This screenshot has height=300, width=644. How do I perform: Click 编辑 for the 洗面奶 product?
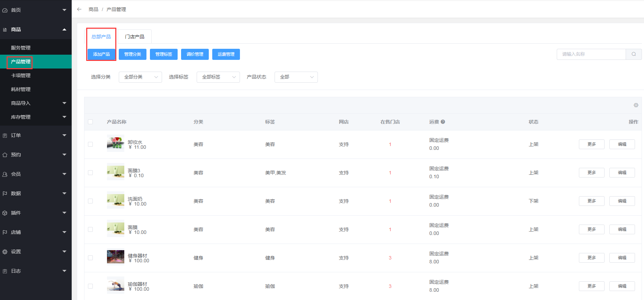[x=622, y=201]
